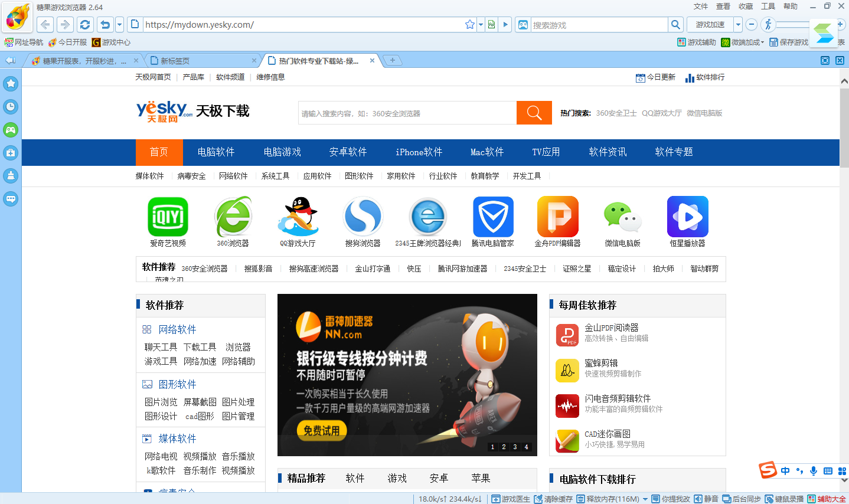The width and height of the screenshot is (849, 504).
Task: Click the browser refresh icon
Action: tap(85, 25)
